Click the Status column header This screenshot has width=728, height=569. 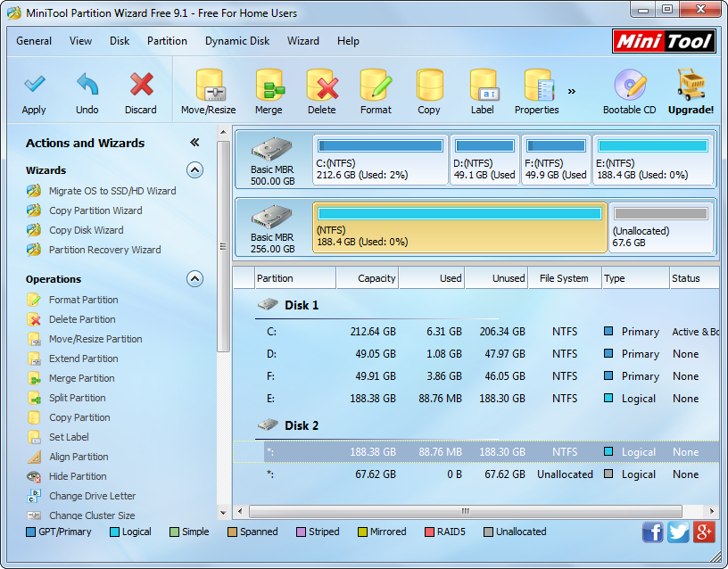694,278
